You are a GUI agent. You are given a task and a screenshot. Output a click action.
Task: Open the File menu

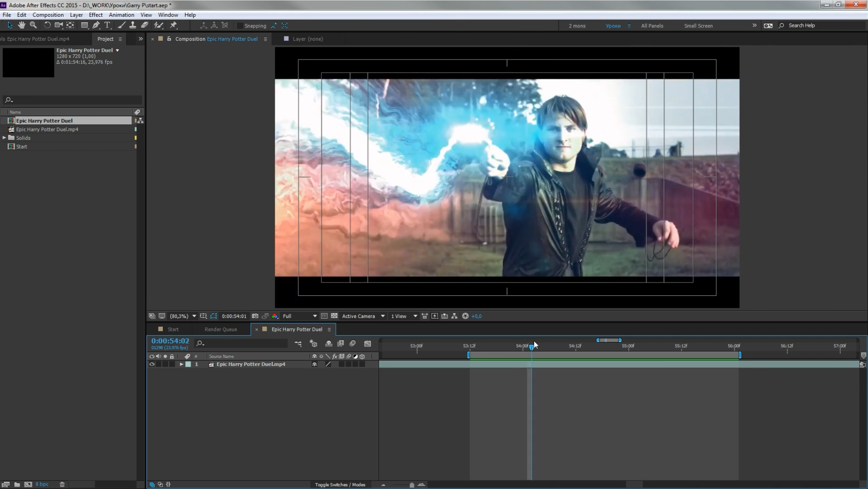pos(7,15)
